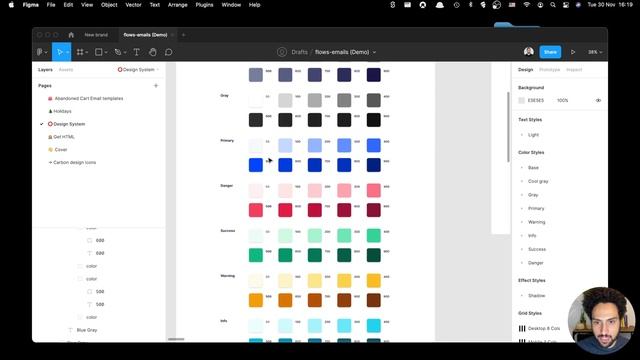Switch to the Assets tab
Viewport: 640px width, 360px height.
tap(66, 70)
